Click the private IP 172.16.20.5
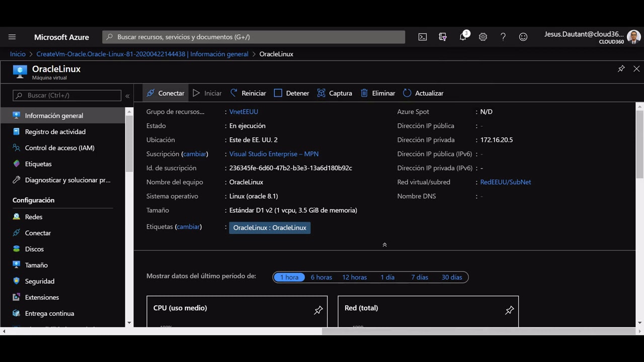Screen dimensions: 644x362 click(497, 140)
